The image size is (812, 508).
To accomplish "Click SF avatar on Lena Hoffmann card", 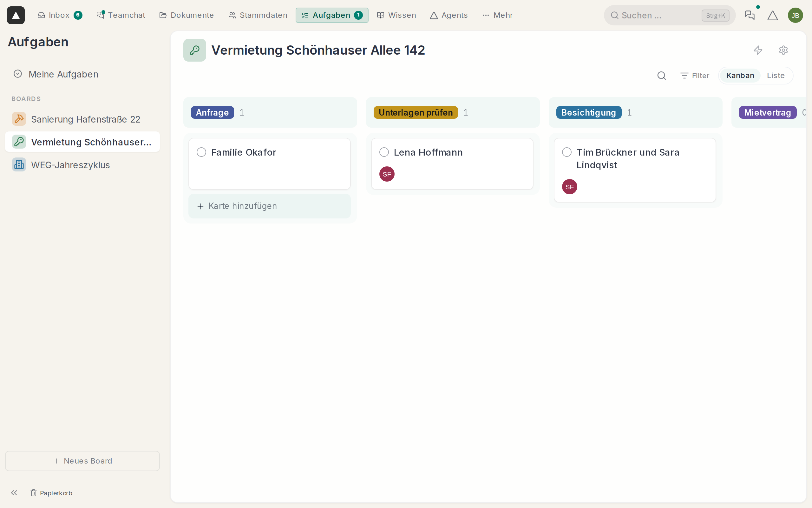I will pyautogui.click(x=387, y=174).
